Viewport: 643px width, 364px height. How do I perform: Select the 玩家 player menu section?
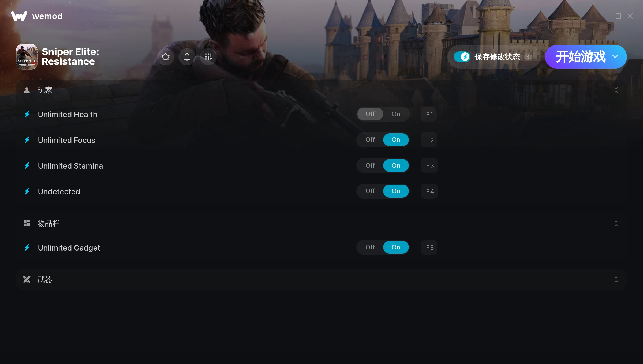(44, 90)
